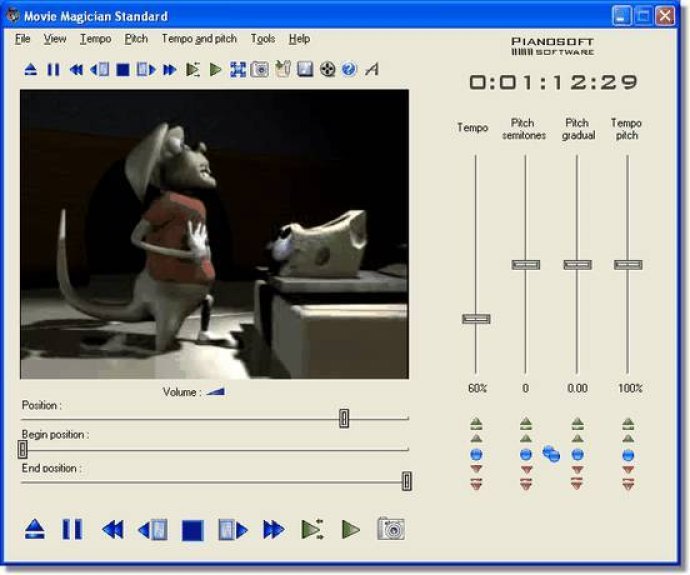Open the Pitch menu
690x575 pixels.
pos(136,39)
